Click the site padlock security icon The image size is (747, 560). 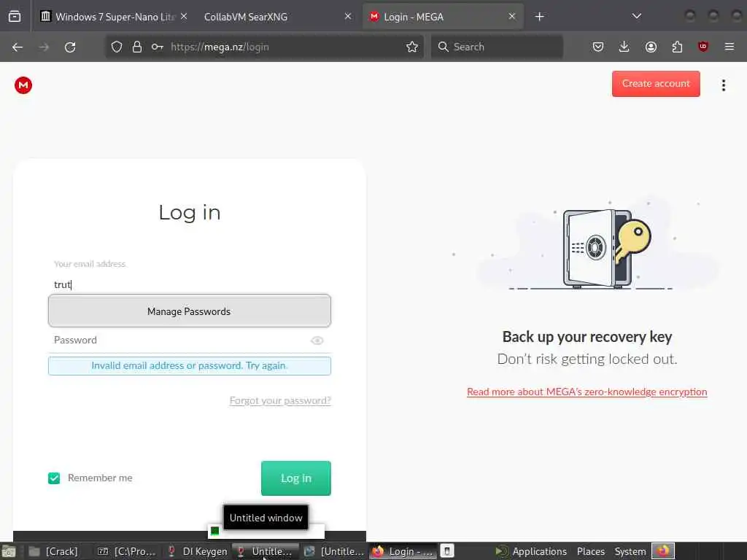137,47
